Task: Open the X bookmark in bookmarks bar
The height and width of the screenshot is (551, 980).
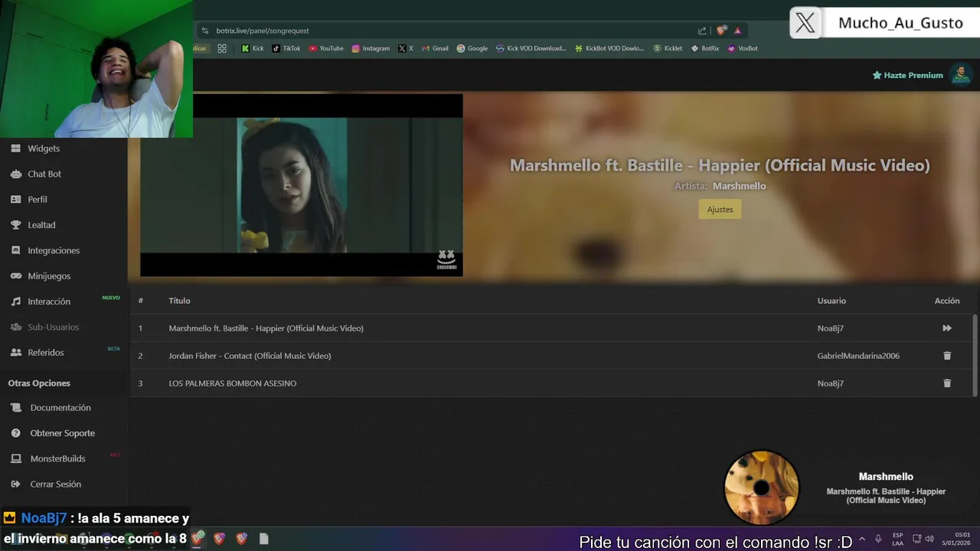Action: [406, 48]
